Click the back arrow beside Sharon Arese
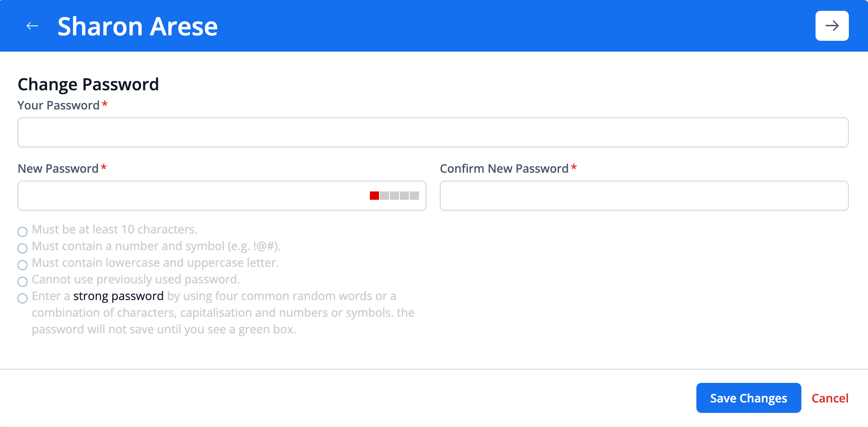The height and width of the screenshot is (427, 868). click(32, 26)
